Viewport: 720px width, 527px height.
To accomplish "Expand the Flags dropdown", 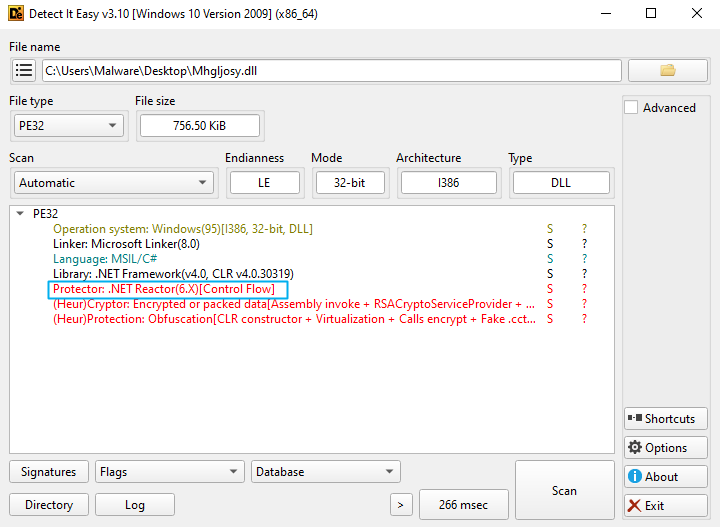I will pyautogui.click(x=169, y=472).
